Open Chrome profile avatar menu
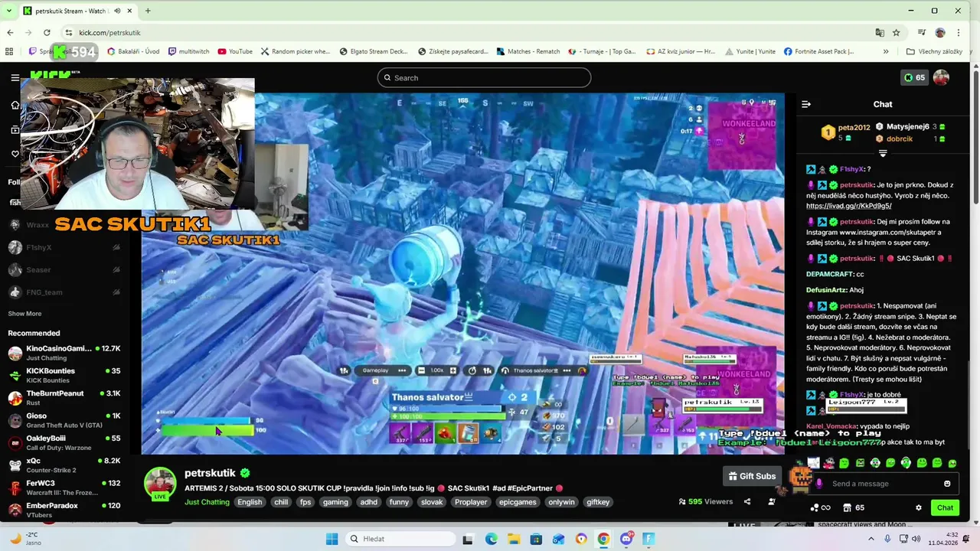The width and height of the screenshot is (980, 551). coord(940,33)
